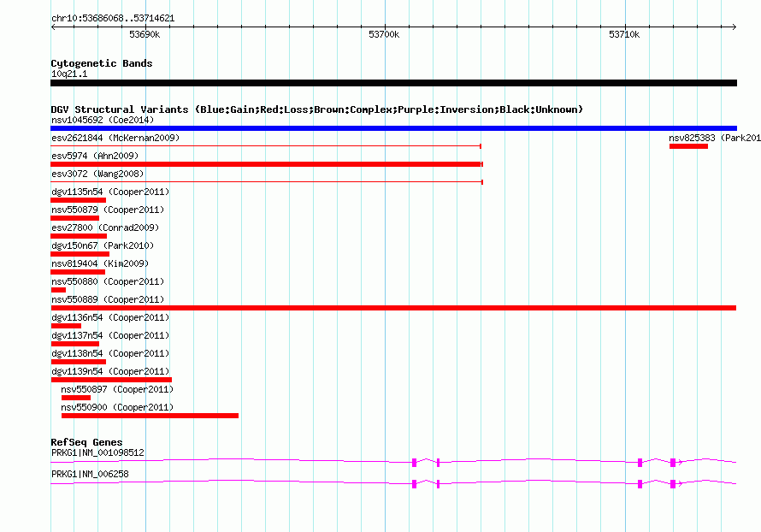The height and width of the screenshot is (532, 761).
Task: Open dgv1136n54 (Cooper2011) variant
Action: (110, 317)
